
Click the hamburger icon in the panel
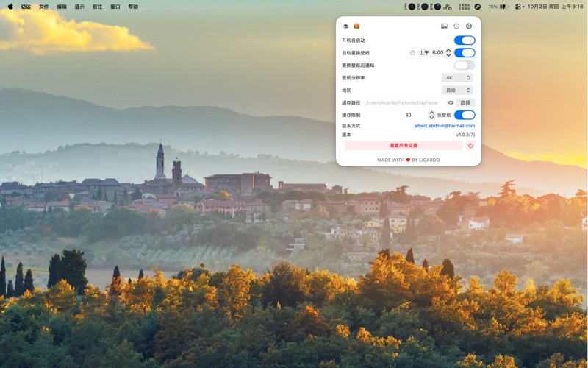pos(356,26)
